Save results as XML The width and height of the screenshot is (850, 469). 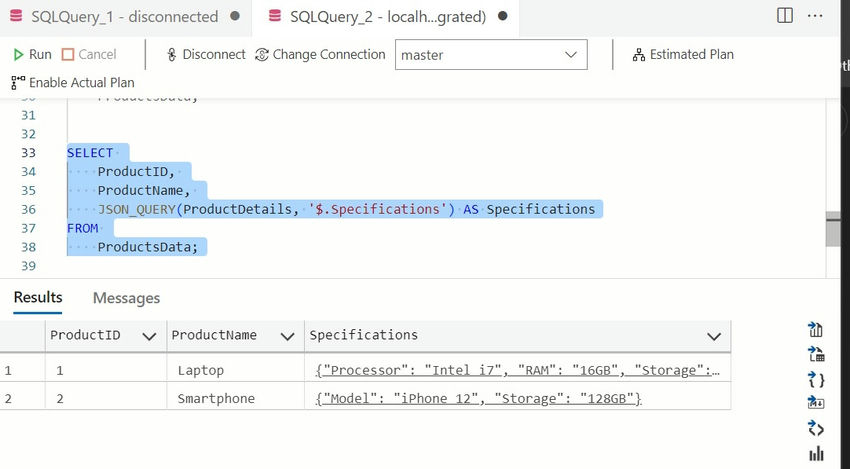click(x=816, y=428)
